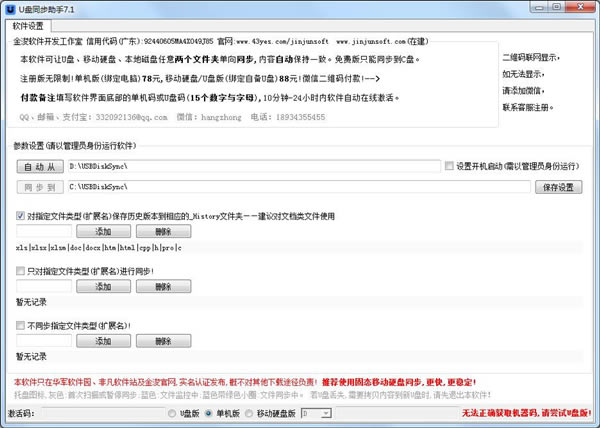Screen dimensions: 600x428
Task: Click 添加 under the history file type option
Action: point(103,231)
